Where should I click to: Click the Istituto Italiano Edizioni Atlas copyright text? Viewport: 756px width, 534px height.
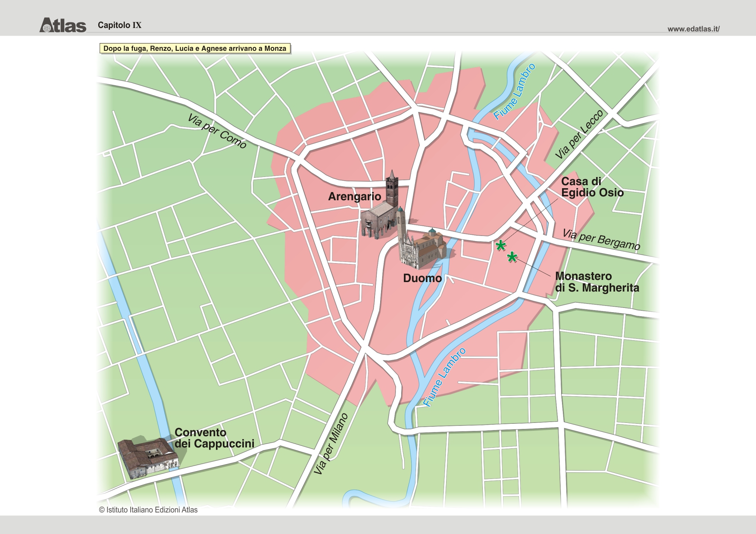148,510
